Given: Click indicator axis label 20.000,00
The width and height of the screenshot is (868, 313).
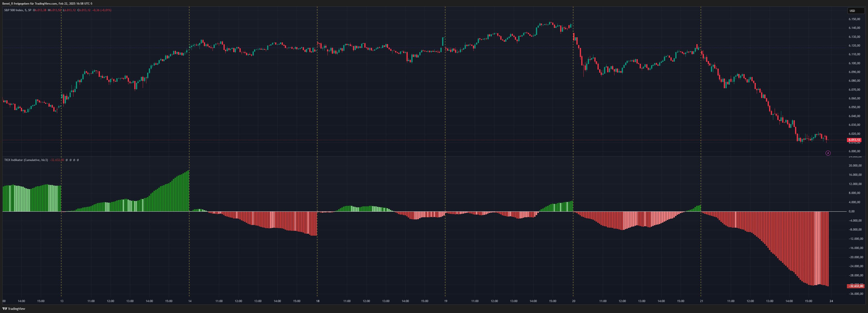Looking at the screenshot, I should (855, 165).
